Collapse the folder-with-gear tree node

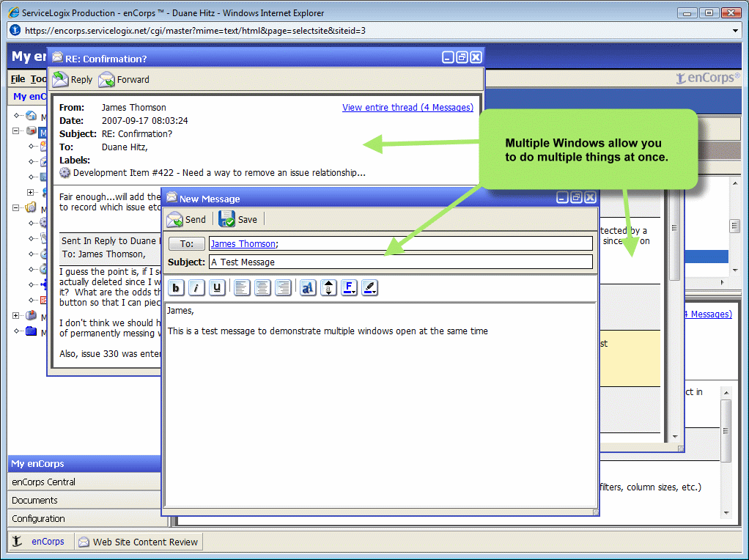tap(16, 208)
